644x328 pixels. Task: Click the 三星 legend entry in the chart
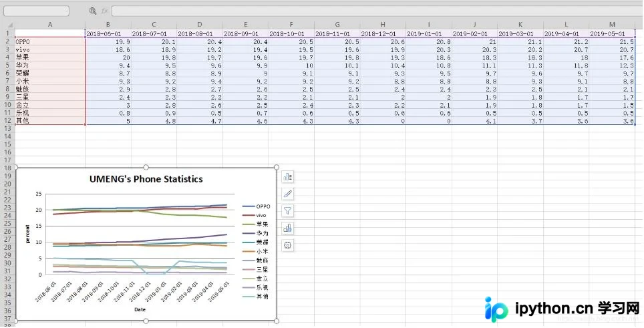pos(255,269)
